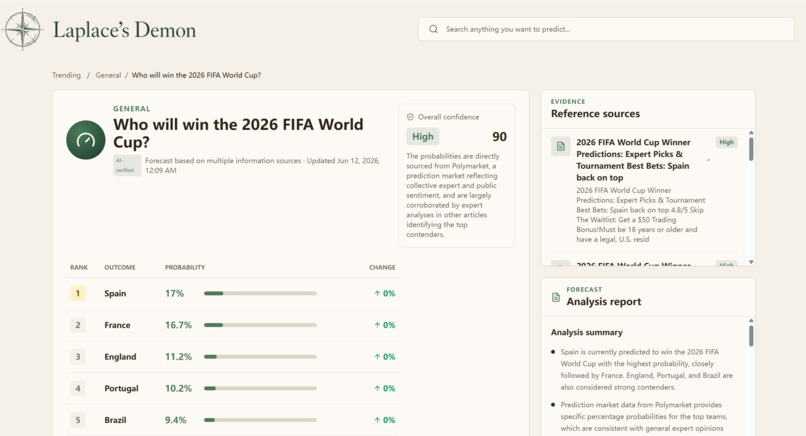
Task: Click the rank 3 badge for England
Action: click(78, 357)
